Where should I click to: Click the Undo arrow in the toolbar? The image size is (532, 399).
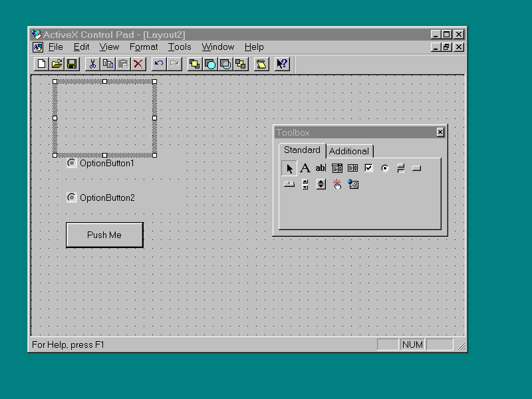pos(158,64)
